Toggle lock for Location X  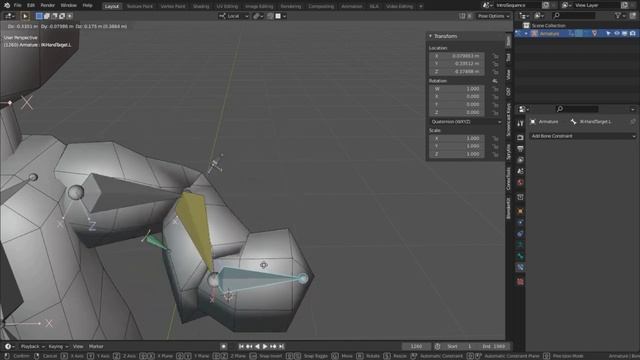495,56
